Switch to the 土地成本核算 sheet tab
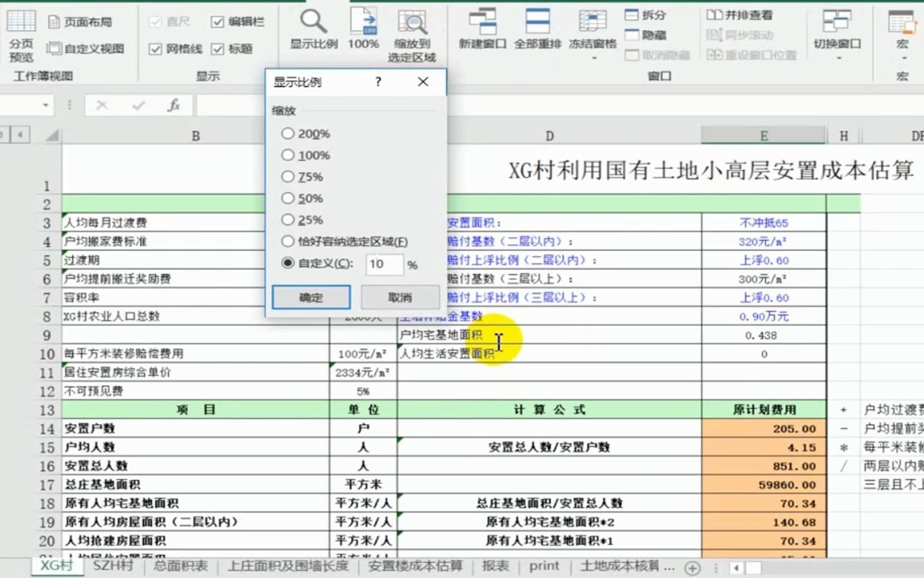The image size is (924, 578). (x=620, y=566)
